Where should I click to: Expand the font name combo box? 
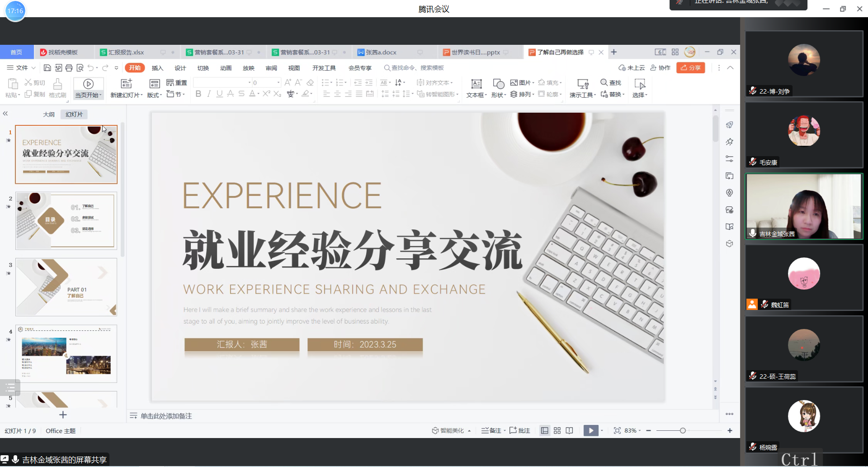point(249,82)
